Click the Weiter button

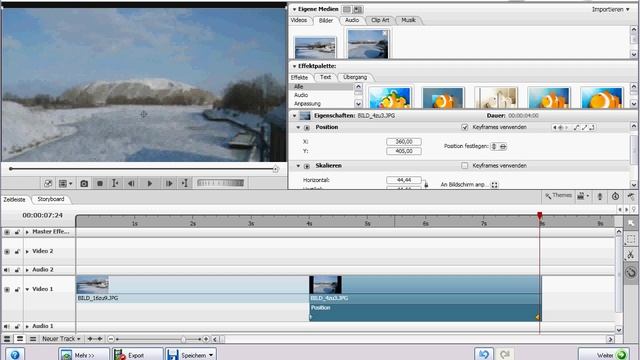click(604, 354)
